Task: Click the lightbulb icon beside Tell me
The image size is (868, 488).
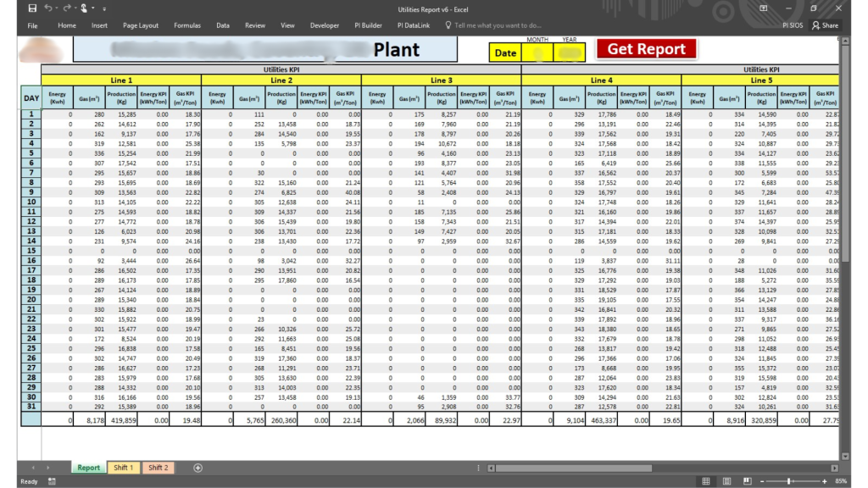Action: click(448, 25)
